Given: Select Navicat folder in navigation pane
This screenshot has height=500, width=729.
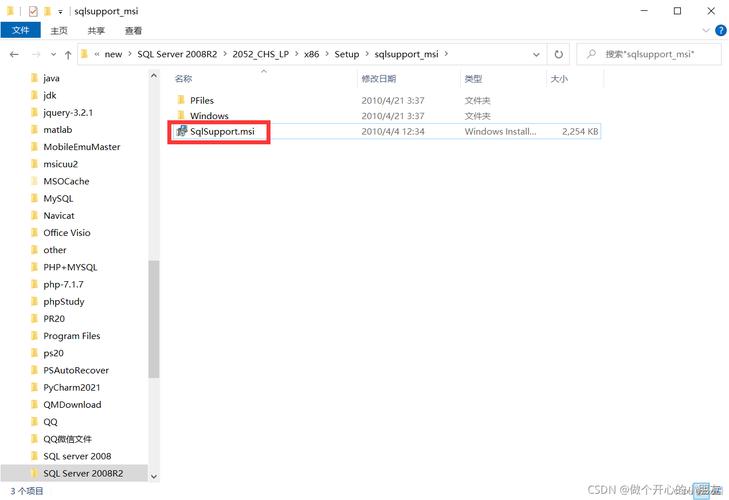Looking at the screenshot, I should [59, 216].
